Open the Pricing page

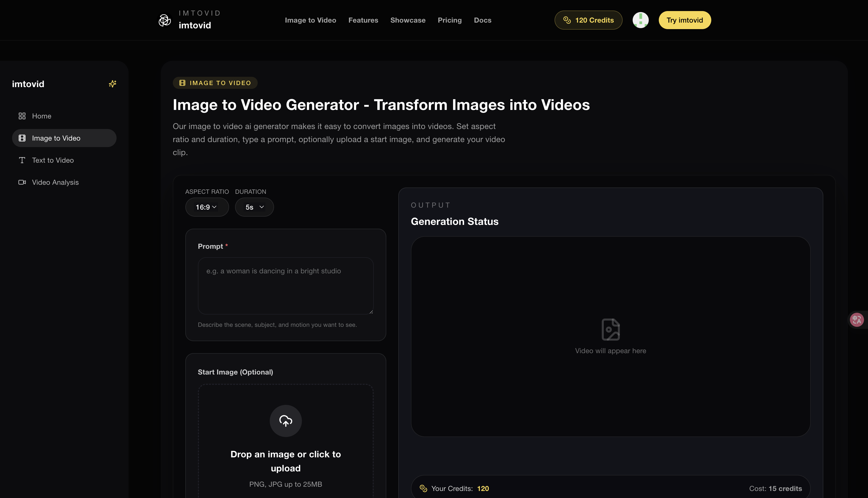pos(450,20)
